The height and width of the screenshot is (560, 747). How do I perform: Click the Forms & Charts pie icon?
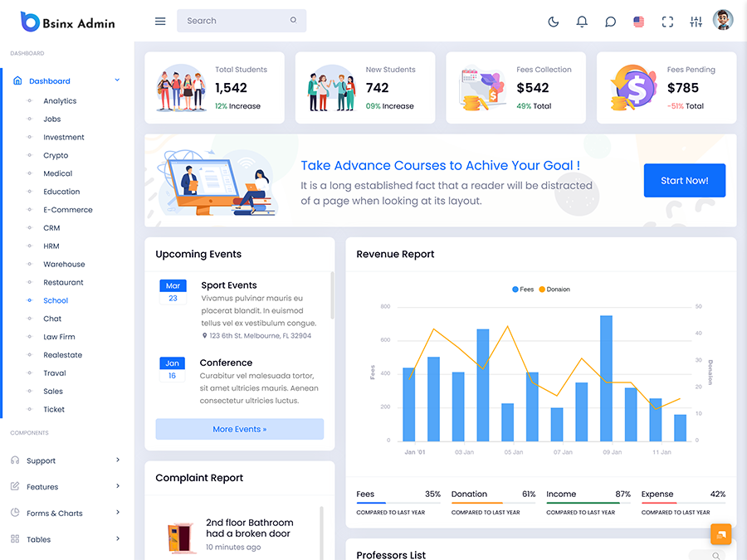pyautogui.click(x=15, y=513)
